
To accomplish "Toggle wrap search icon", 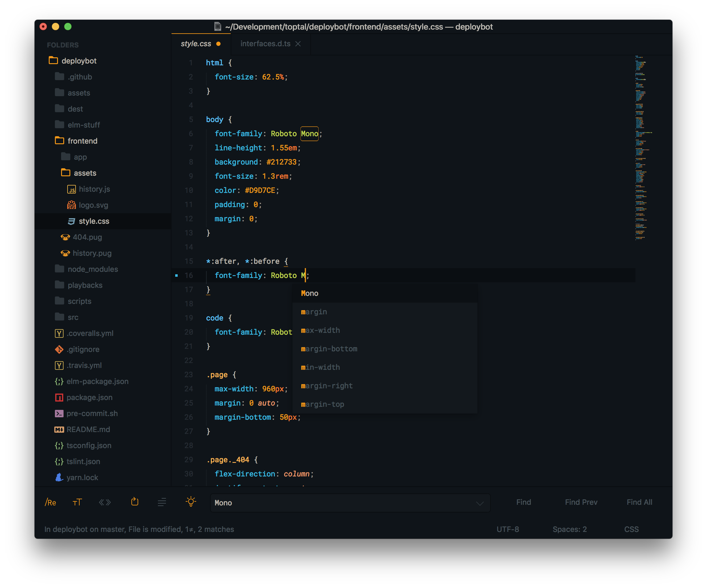I will [x=135, y=502].
